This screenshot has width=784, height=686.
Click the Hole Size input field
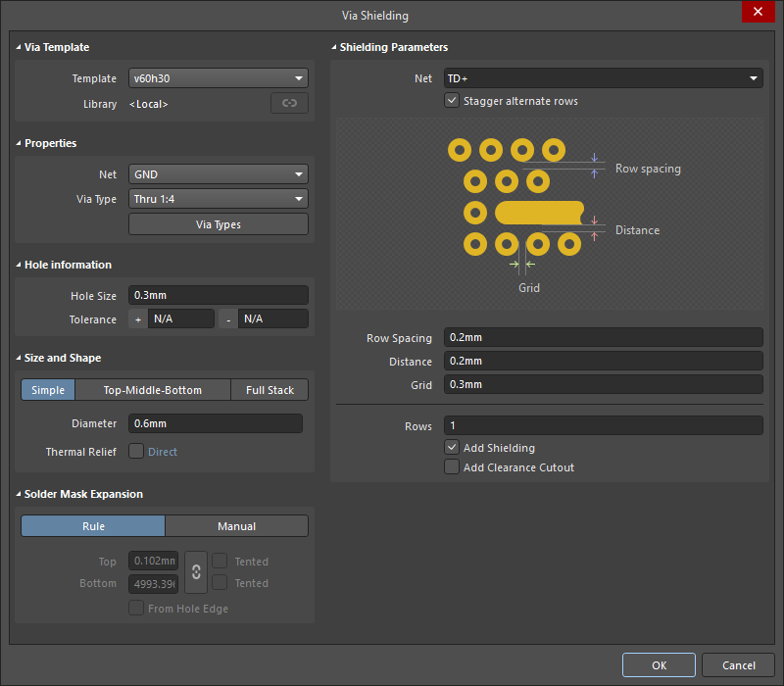point(219,296)
